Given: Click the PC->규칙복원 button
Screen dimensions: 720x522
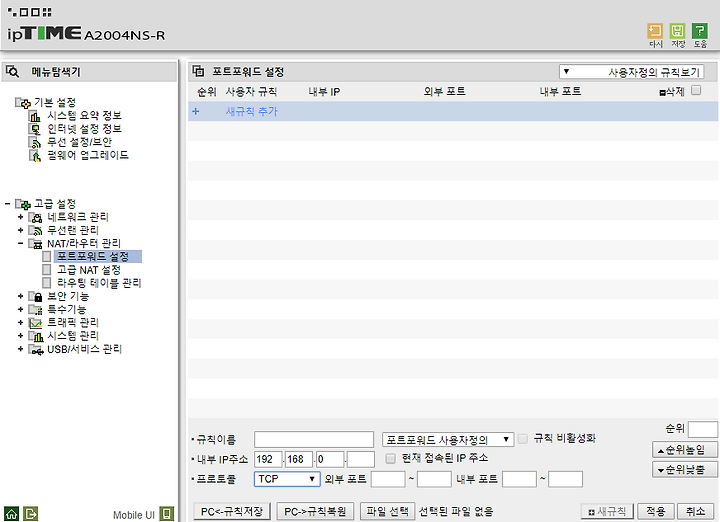Looking at the screenshot, I should [x=315, y=511].
